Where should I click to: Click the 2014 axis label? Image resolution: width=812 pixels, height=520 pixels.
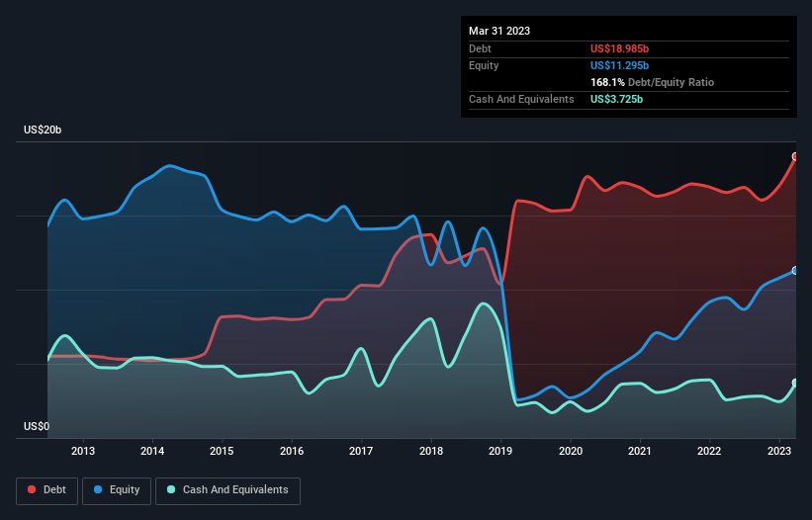(152, 451)
